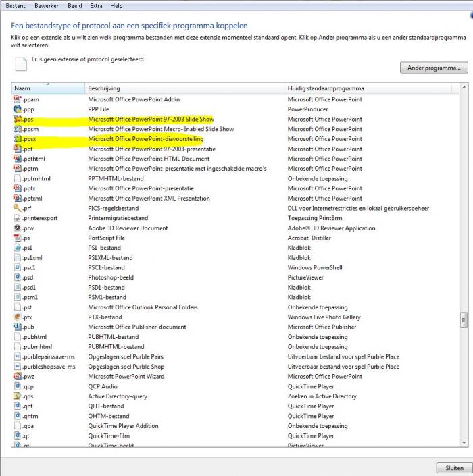The width and height of the screenshot is (473, 476).
Task: Click the vertical scrollbar thumb
Action: [464, 320]
